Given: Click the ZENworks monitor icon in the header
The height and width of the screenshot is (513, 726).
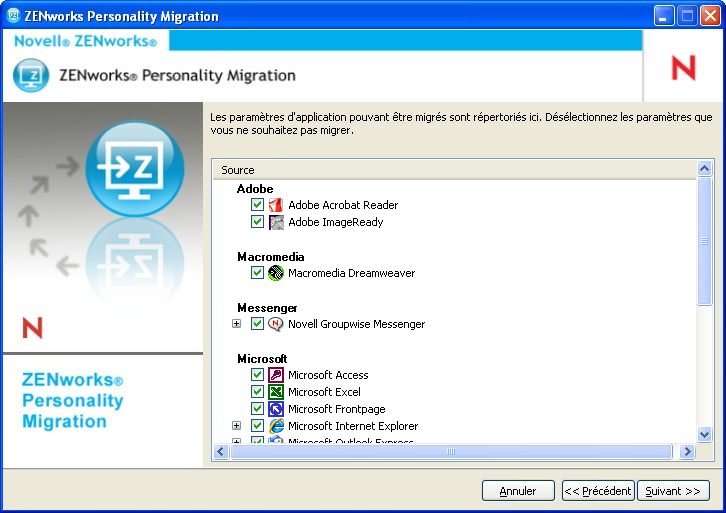Looking at the screenshot, I should click(31, 75).
